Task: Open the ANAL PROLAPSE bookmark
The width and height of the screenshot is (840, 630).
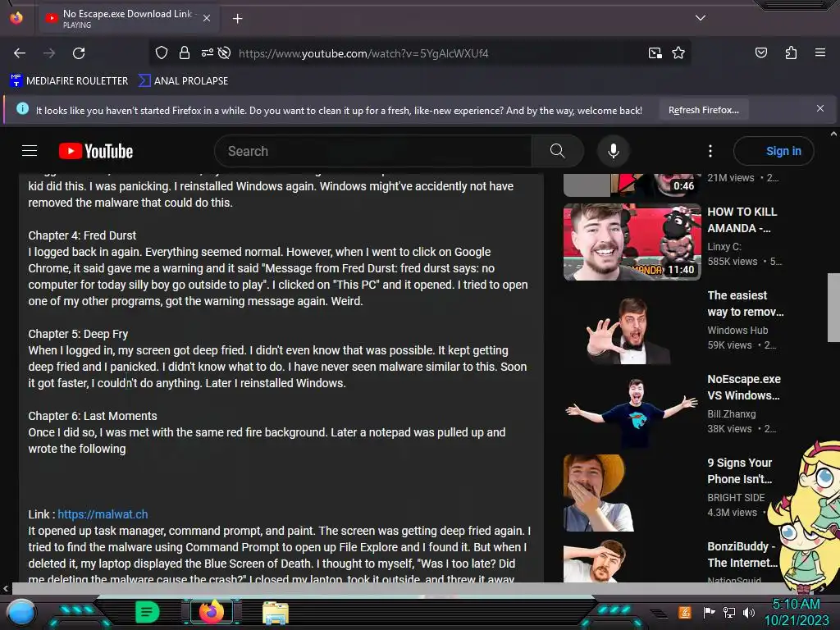Action: click(183, 81)
